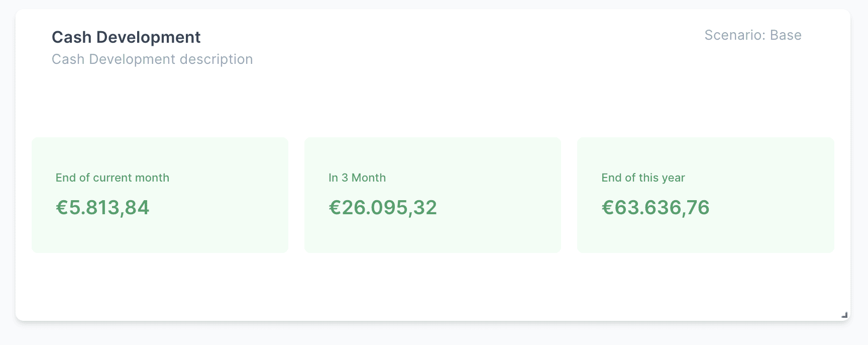Click the Cash Development title
The image size is (868, 345).
126,37
